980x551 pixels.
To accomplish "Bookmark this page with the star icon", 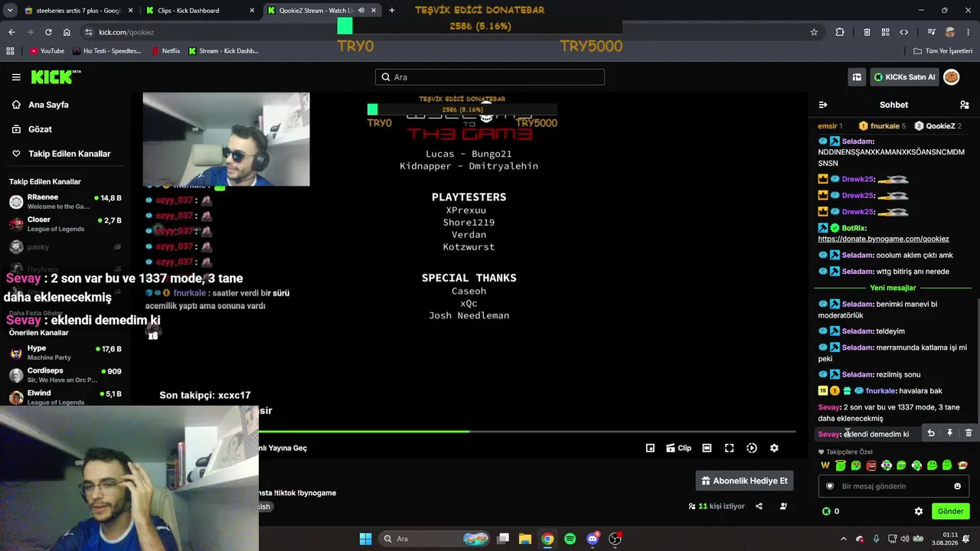I will pos(814,32).
